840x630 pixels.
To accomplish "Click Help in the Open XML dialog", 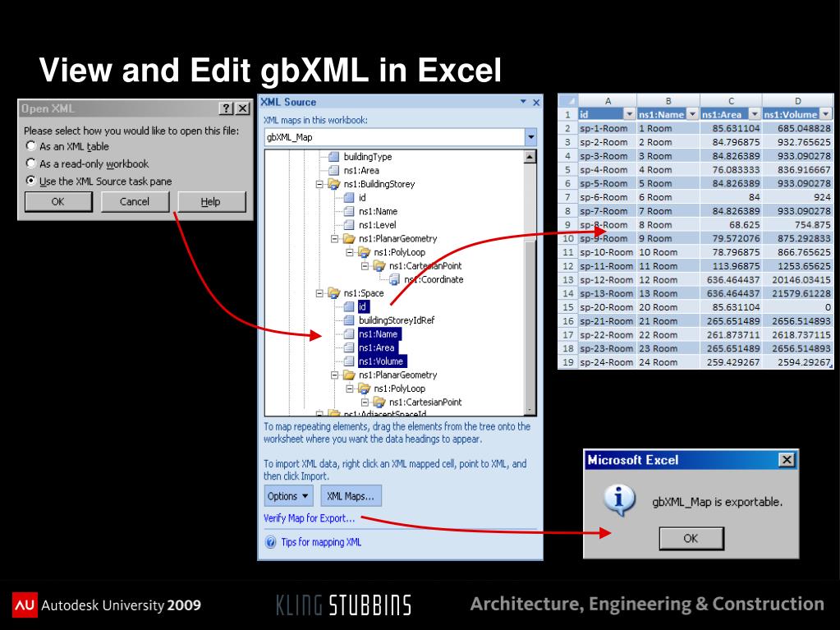I will click(x=211, y=201).
